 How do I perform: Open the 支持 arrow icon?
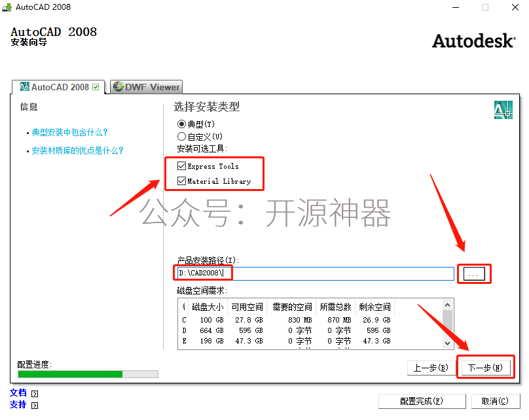coord(35,406)
